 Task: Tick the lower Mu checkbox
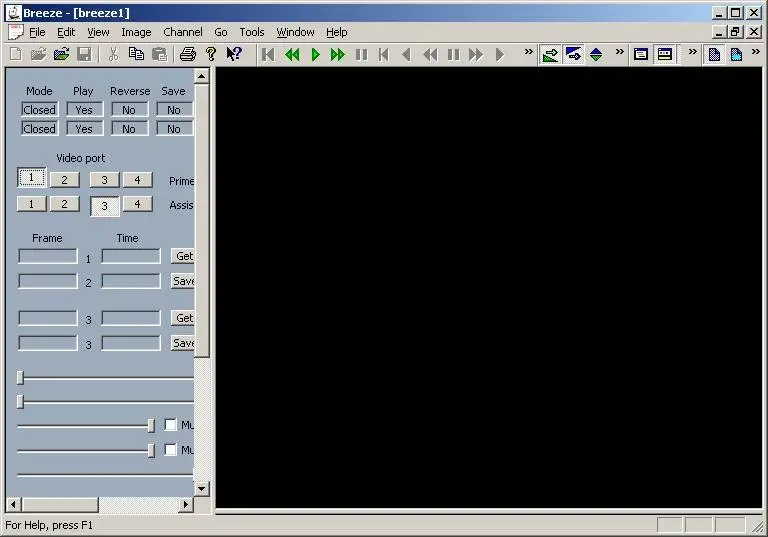170,449
